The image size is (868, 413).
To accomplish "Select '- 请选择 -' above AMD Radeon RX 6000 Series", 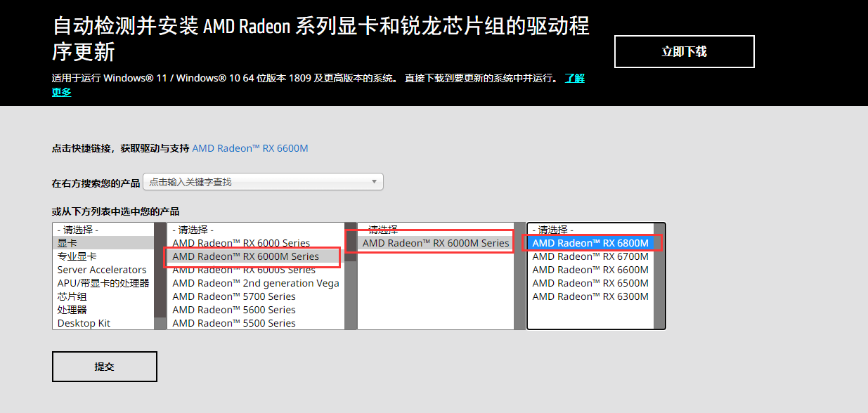I will [x=256, y=230].
